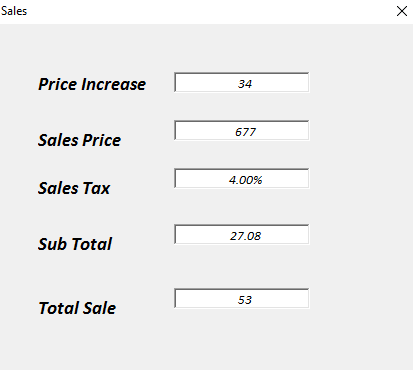This screenshot has width=413, height=370.
Task: Click into the Price Increase text box
Action: 242,82
